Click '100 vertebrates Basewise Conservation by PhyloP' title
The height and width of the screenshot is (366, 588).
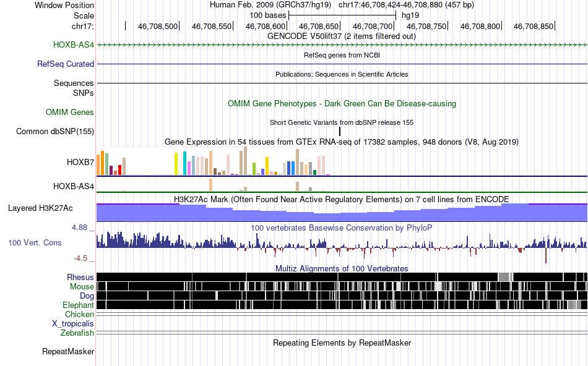pos(342,228)
